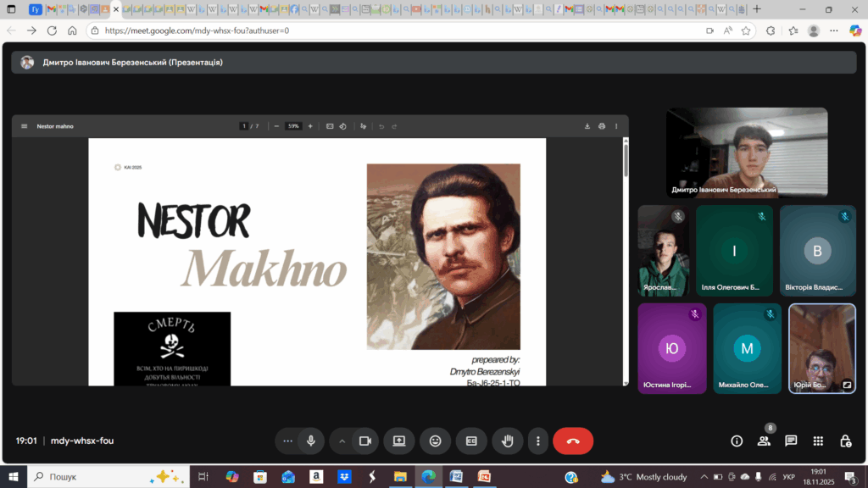868x488 pixels.
Task: Expand video settings arrow beside camera
Action: tap(342, 441)
